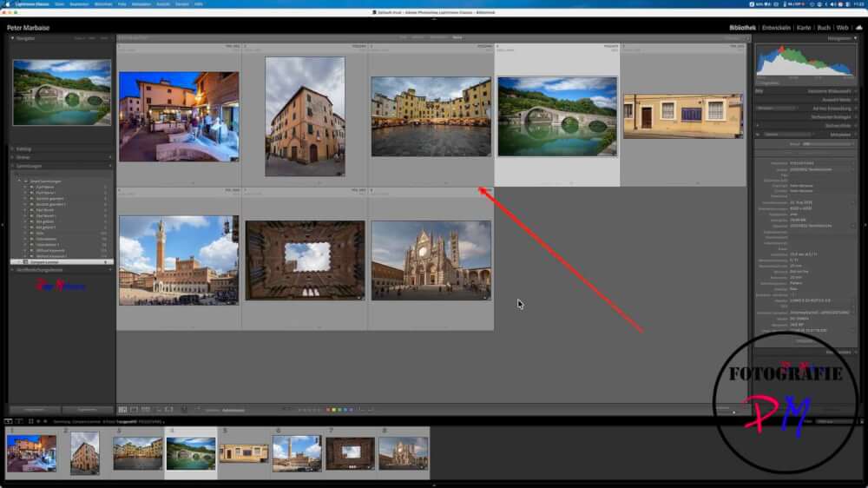The height and width of the screenshot is (488, 868).
Task: Open Compare view from the toolbar
Action: pyautogui.click(x=146, y=410)
